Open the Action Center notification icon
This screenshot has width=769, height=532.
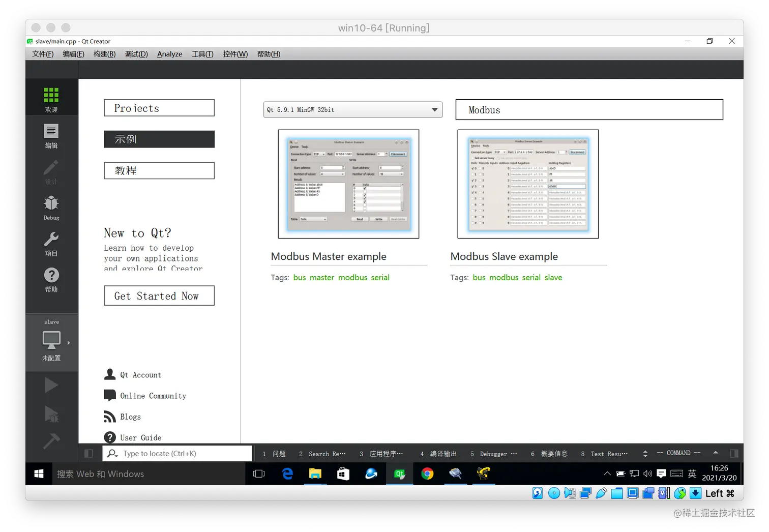[x=661, y=474]
